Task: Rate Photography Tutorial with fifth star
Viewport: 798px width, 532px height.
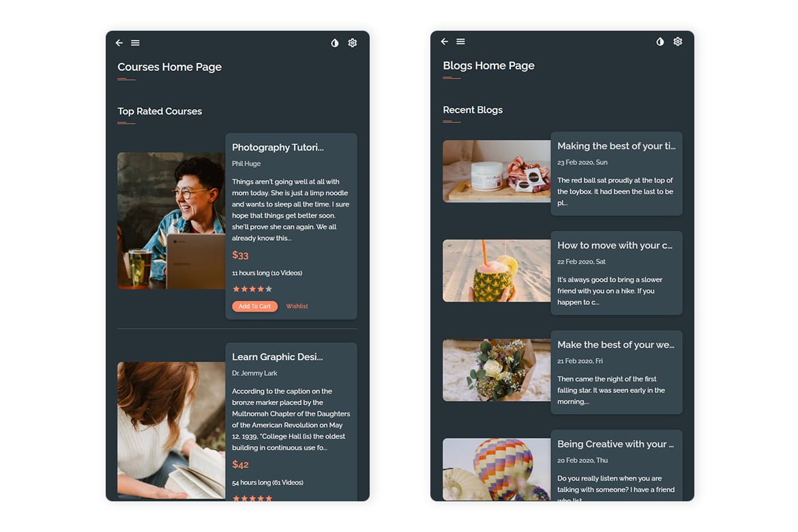Action: click(x=269, y=289)
